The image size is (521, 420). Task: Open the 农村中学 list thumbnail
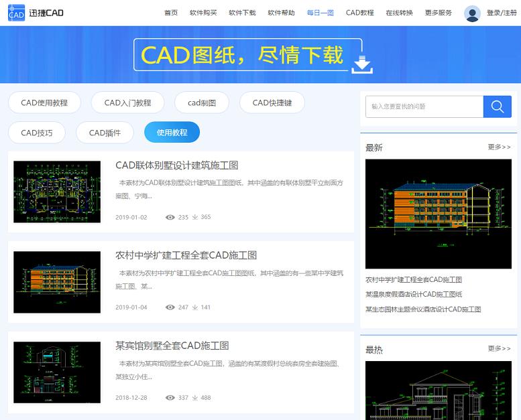(57, 282)
